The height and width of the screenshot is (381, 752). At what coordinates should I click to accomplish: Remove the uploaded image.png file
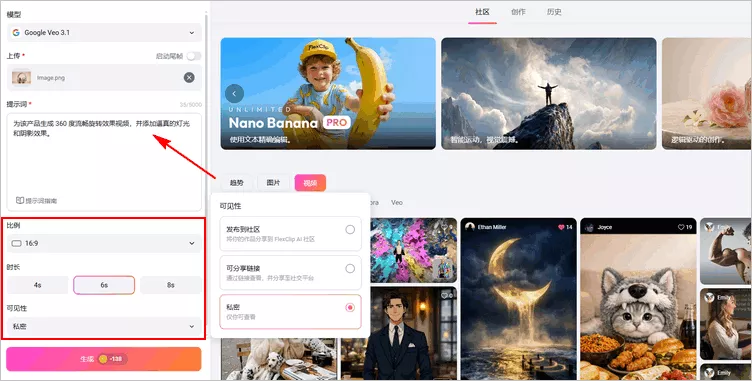(189, 77)
